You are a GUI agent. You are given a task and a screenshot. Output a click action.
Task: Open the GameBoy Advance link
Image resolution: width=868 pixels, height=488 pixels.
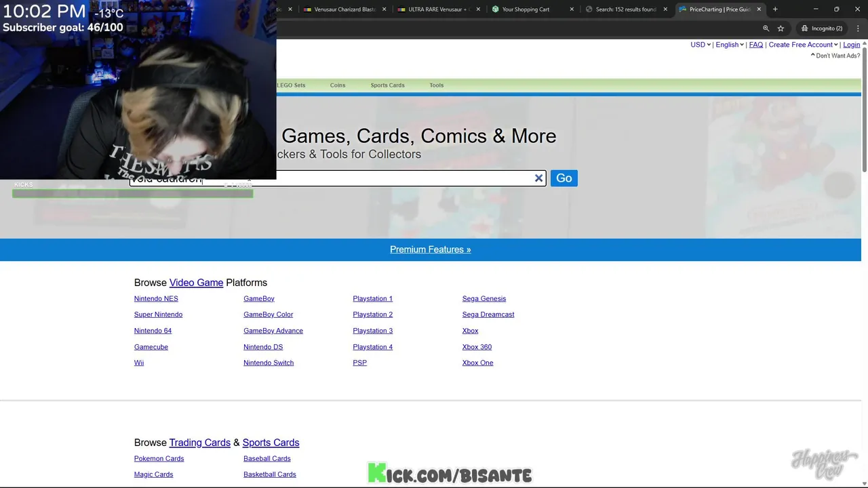(273, 331)
